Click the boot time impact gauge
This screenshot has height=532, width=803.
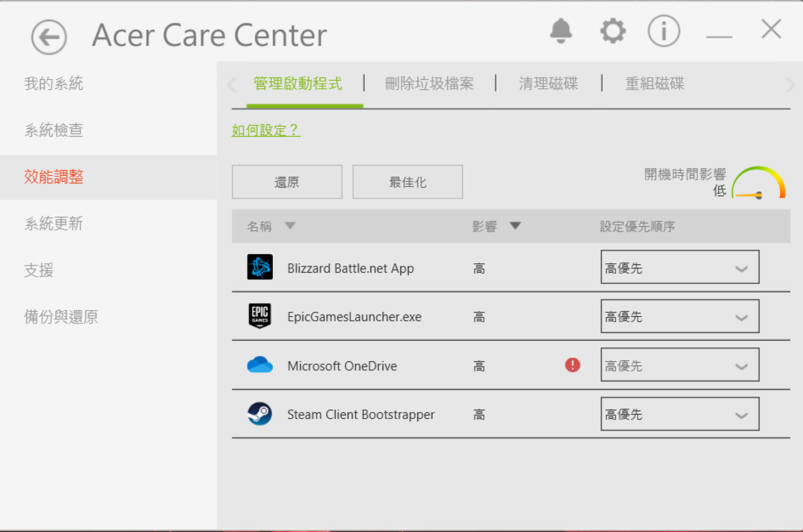(x=758, y=183)
